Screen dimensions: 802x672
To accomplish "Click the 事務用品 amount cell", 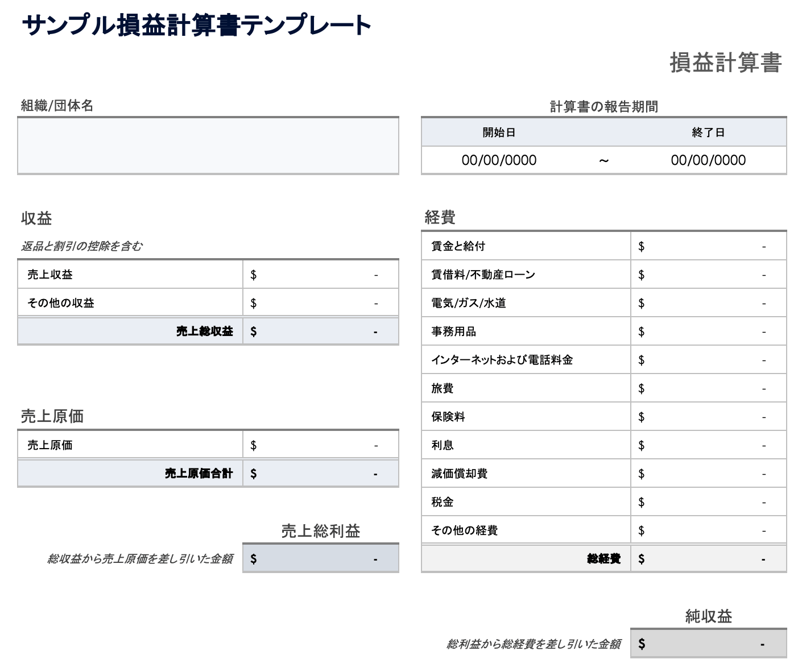I will click(709, 331).
